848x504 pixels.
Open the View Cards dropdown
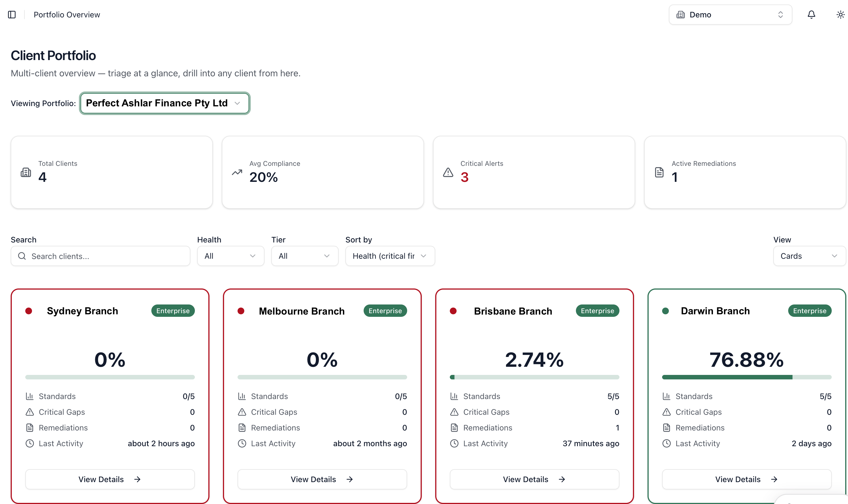809,256
